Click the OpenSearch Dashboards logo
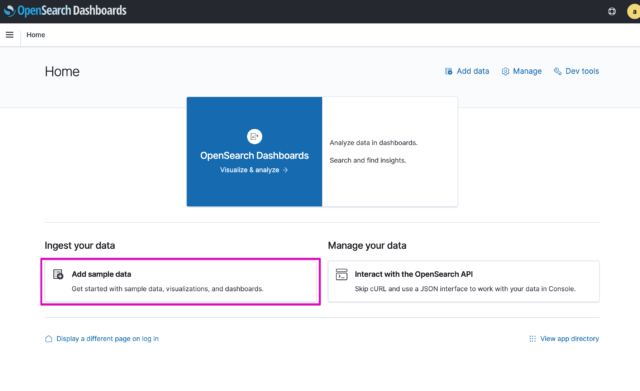Image resolution: width=640 pixels, height=391 pixels. (x=65, y=11)
